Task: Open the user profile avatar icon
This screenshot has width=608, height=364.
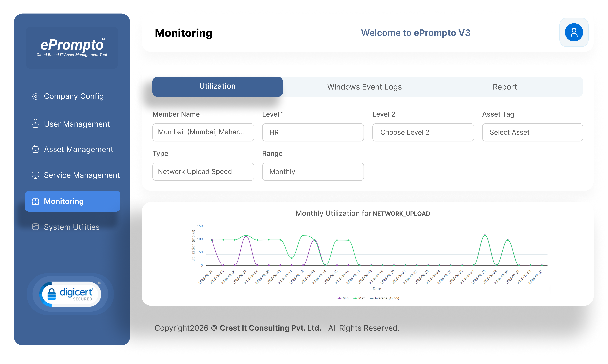Action: point(574,32)
